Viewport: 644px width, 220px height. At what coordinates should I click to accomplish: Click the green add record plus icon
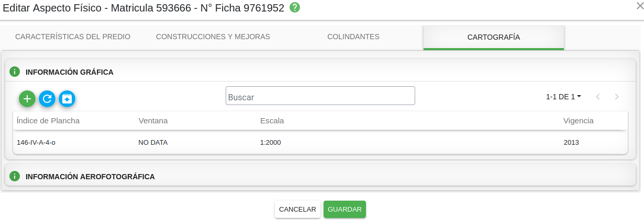(x=27, y=99)
